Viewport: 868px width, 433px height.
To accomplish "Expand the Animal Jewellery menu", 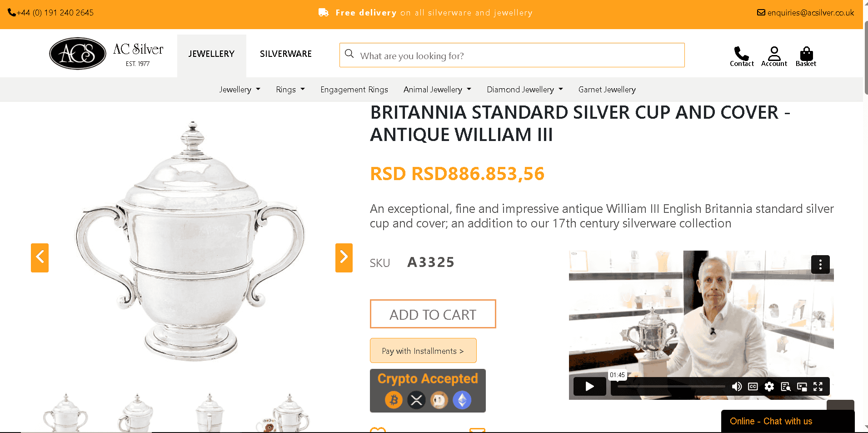I will [437, 89].
